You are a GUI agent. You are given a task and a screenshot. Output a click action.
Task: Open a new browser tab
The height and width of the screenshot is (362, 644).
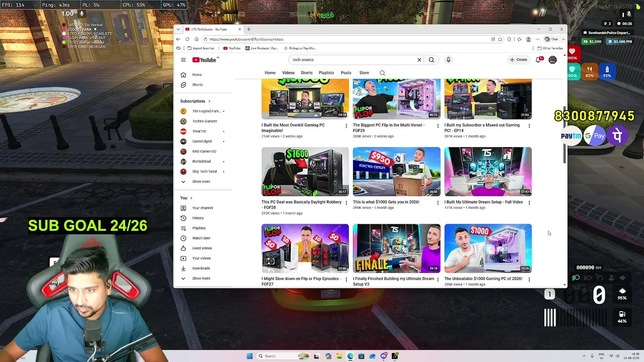[x=249, y=29]
